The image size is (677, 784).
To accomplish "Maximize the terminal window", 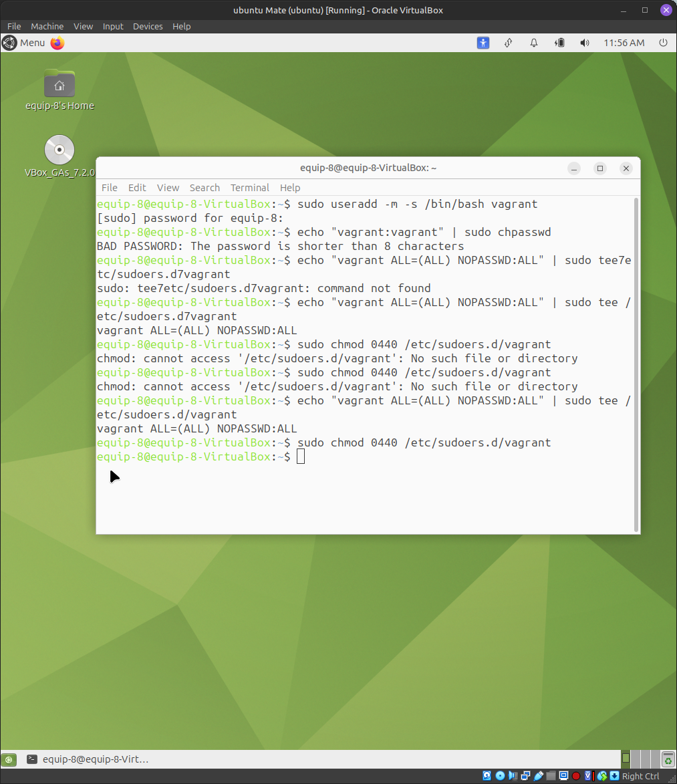I will (600, 168).
